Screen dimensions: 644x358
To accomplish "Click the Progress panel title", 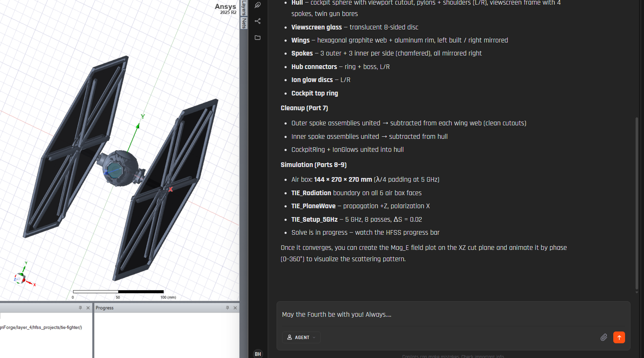I will click(x=104, y=308).
